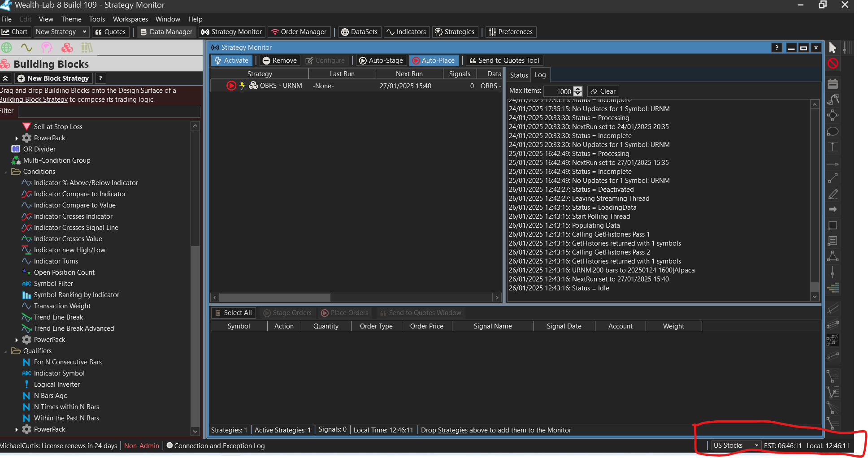The height and width of the screenshot is (458, 868).
Task: Toggle the Activate button
Action: [232, 60]
